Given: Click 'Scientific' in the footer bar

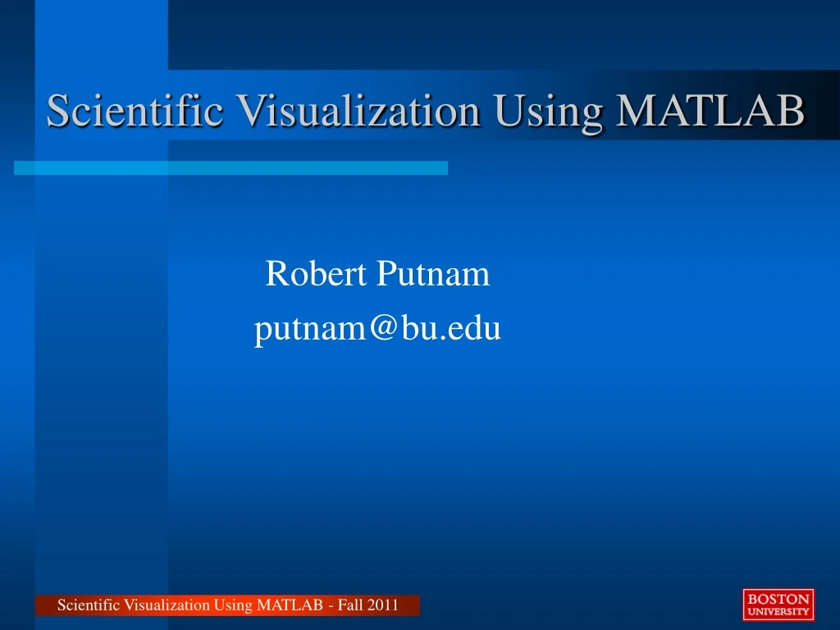Looking at the screenshot, I should coord(89,606).
